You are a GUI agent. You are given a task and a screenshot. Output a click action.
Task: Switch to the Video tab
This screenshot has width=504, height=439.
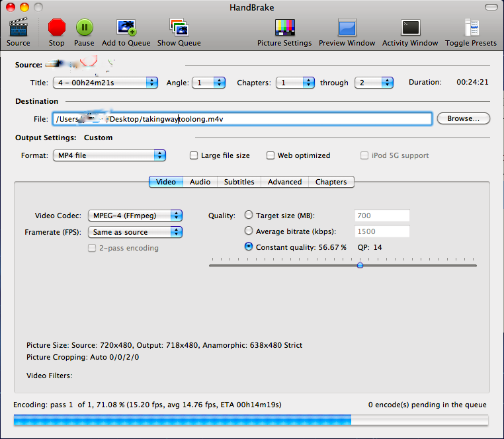click(x=166, y=182)
